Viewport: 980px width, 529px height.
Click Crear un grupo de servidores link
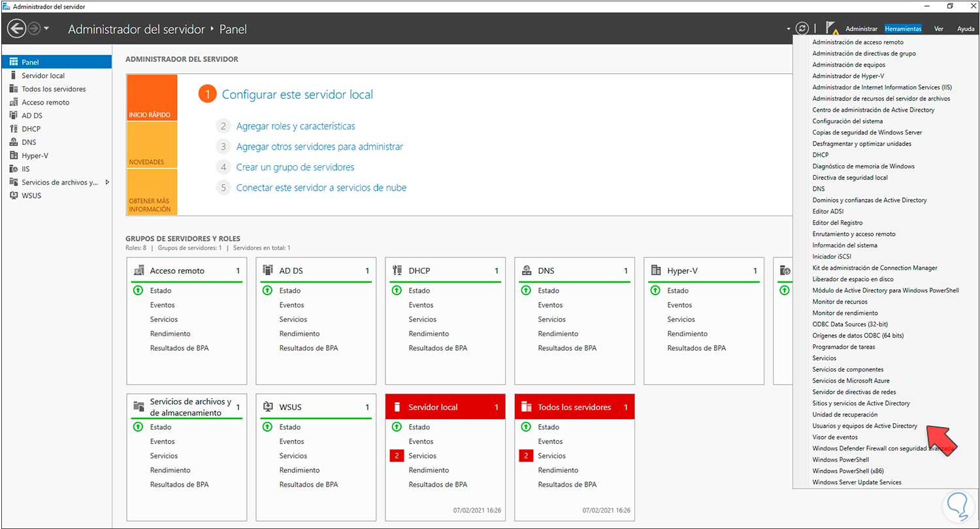295,167
